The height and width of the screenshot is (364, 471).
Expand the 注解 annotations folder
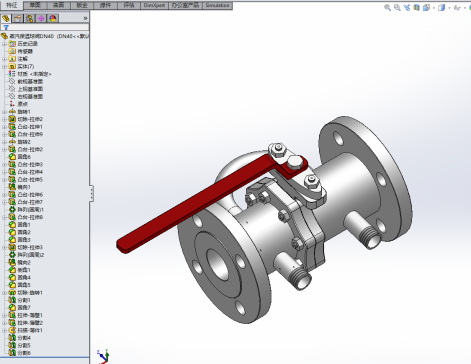pyautogui.click(x=4, y=59)
